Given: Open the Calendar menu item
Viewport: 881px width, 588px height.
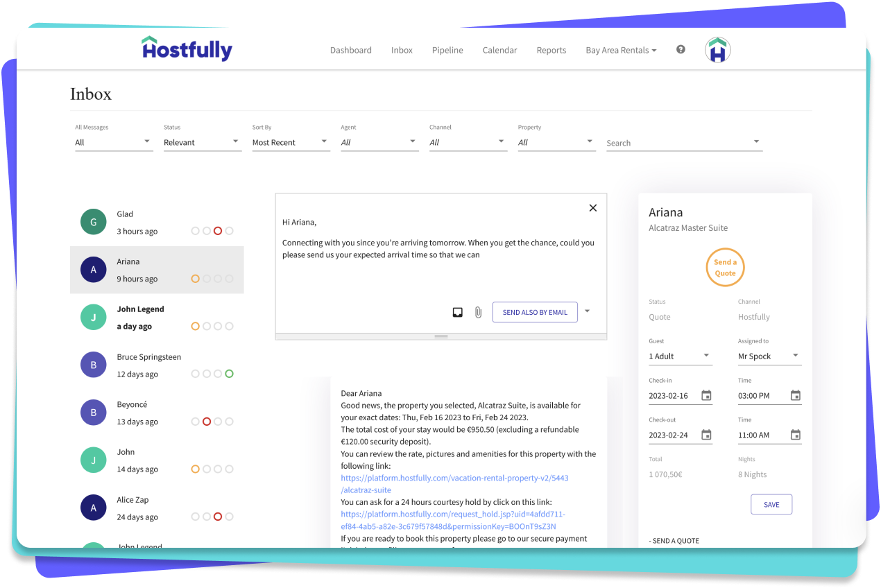Looking at the screenshot, I should [499, 51].
